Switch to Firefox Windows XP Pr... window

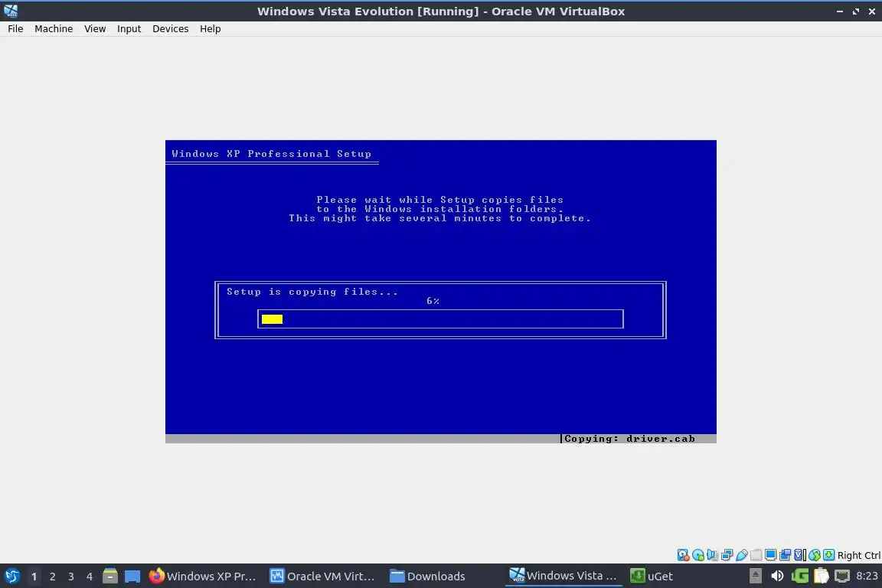click(x=202, y=577)
